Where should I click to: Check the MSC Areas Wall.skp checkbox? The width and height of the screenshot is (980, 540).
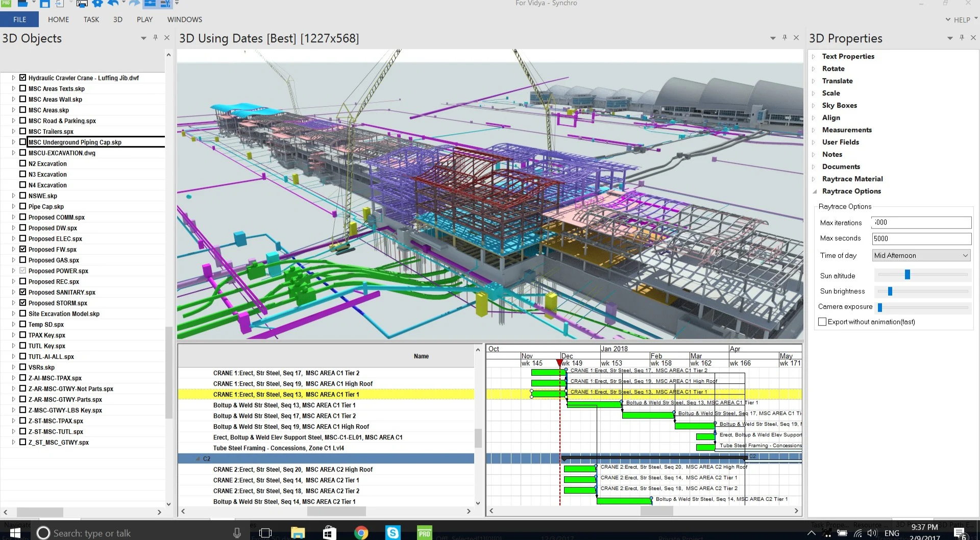(x=22, y=99)
